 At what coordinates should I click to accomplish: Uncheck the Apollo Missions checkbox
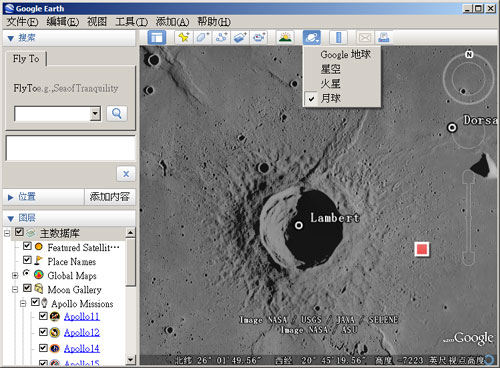35,302
